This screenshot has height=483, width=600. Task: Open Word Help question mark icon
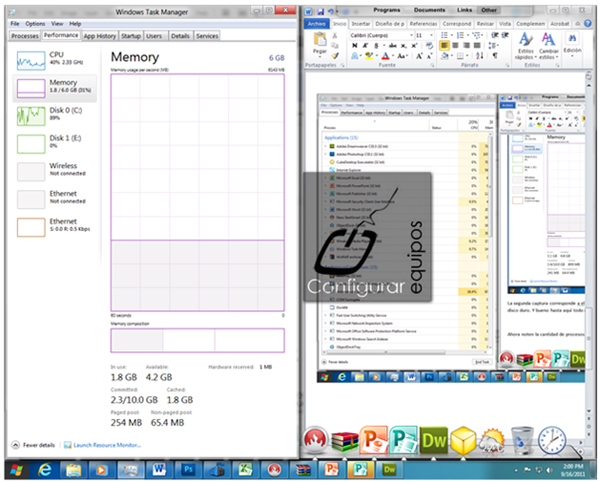click(x=588, y=24)
